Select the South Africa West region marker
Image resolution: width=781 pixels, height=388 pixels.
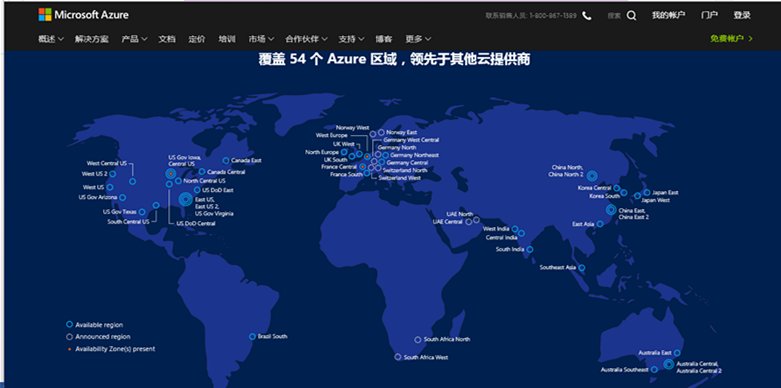(397, 357)
